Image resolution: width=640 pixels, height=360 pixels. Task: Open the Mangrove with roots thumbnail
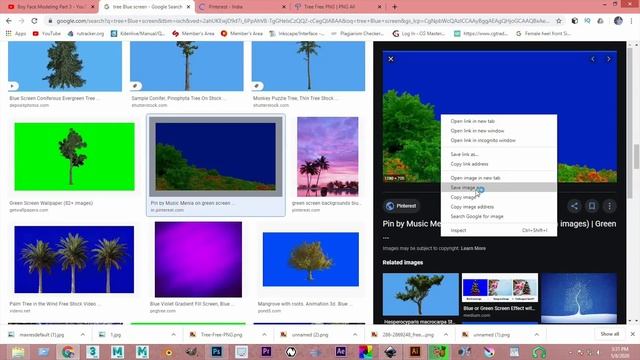click(311, 259)
